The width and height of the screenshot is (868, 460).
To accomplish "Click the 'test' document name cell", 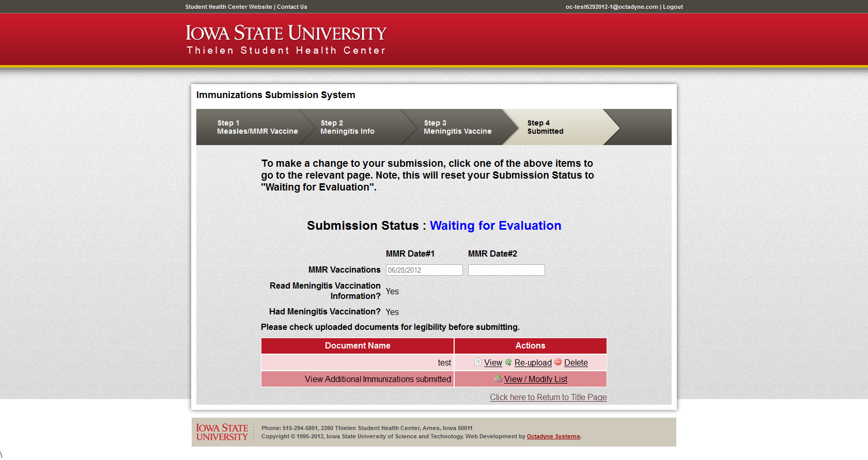I will pos(358,362).
